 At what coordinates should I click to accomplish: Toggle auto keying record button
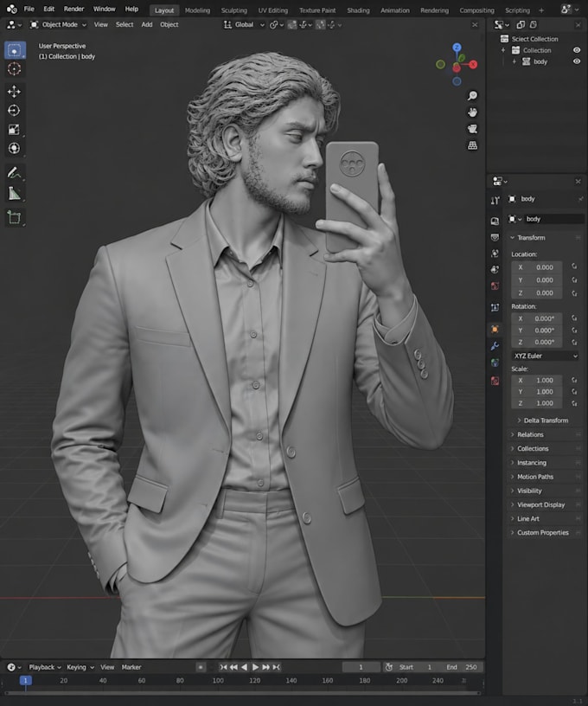201,667
